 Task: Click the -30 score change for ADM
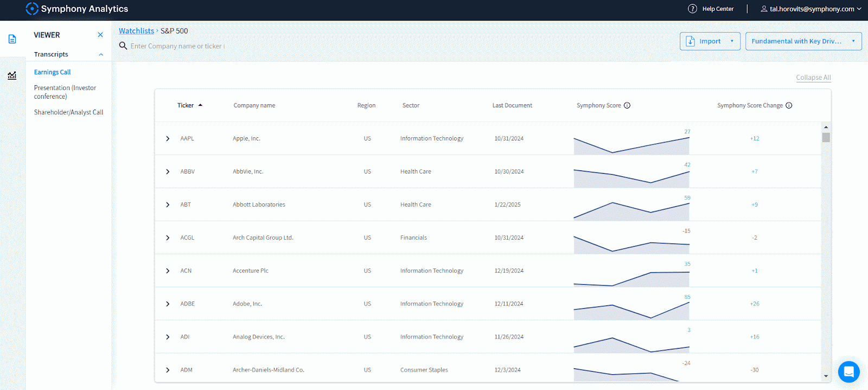tap(755, 370)
